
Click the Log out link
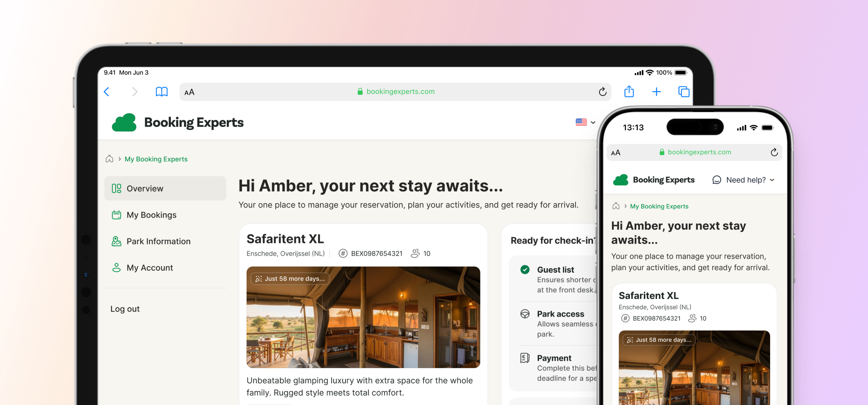125,309
